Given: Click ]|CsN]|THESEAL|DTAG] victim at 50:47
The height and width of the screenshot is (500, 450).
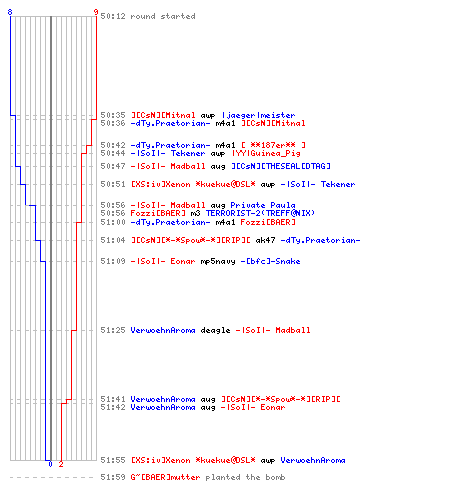Looking at the screenshot, I should point(281,166).
